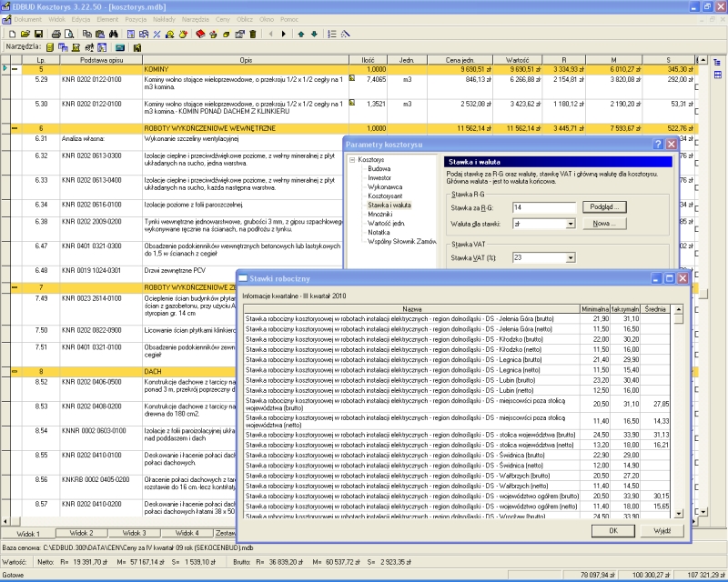
Task: Click the trash can delete icon
Action: coord(253,34)
